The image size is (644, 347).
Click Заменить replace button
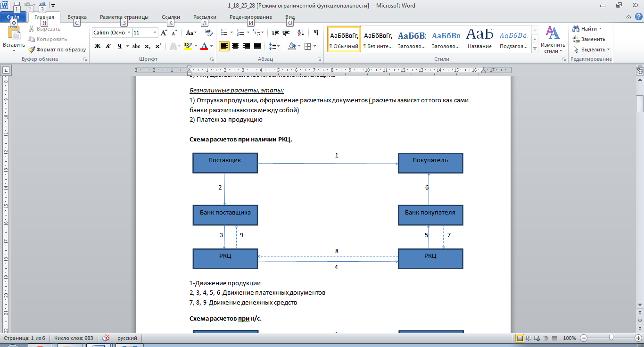click(589, 39)
